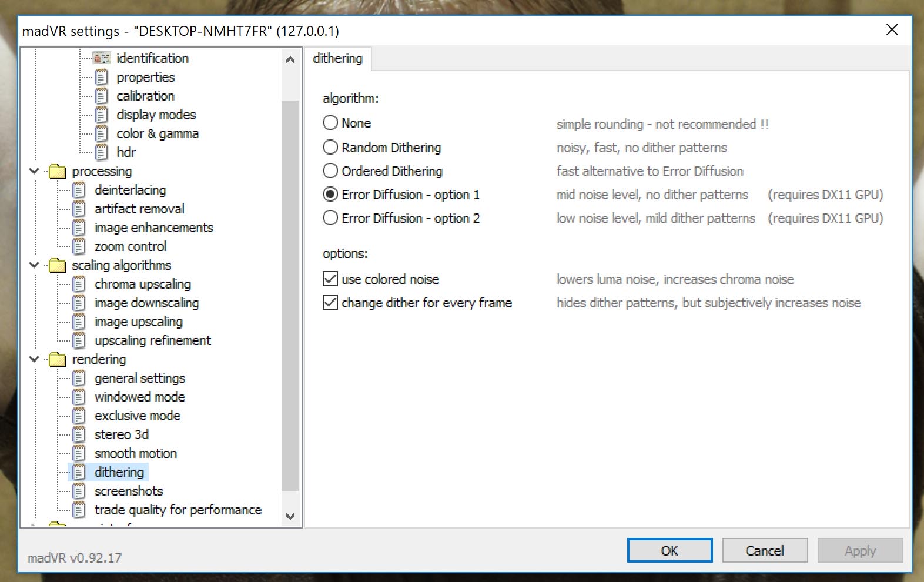Image resolution: width=924 pixels, height=582 pixels.
Task: Click the image upscaling page icon
Action: 79,322
